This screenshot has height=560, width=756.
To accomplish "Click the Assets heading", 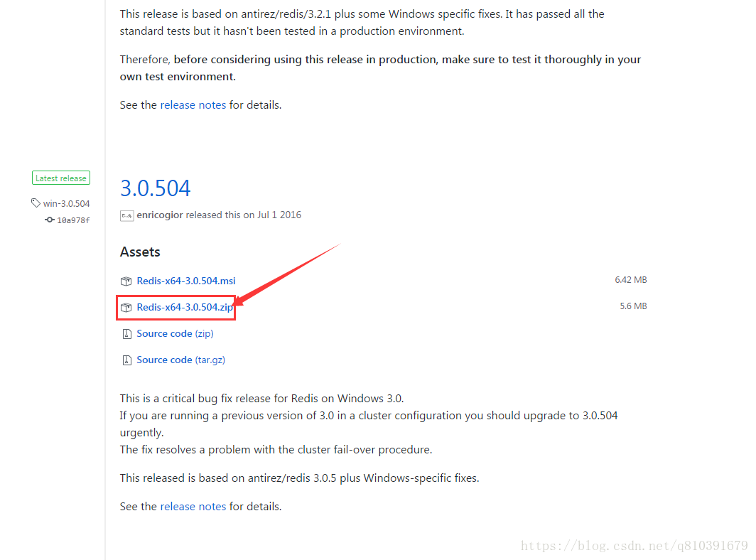I will (x=140, y=252).
